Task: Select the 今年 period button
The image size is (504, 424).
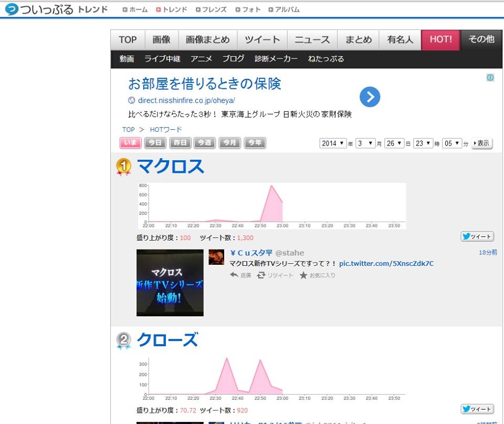Action: point(255,143)
